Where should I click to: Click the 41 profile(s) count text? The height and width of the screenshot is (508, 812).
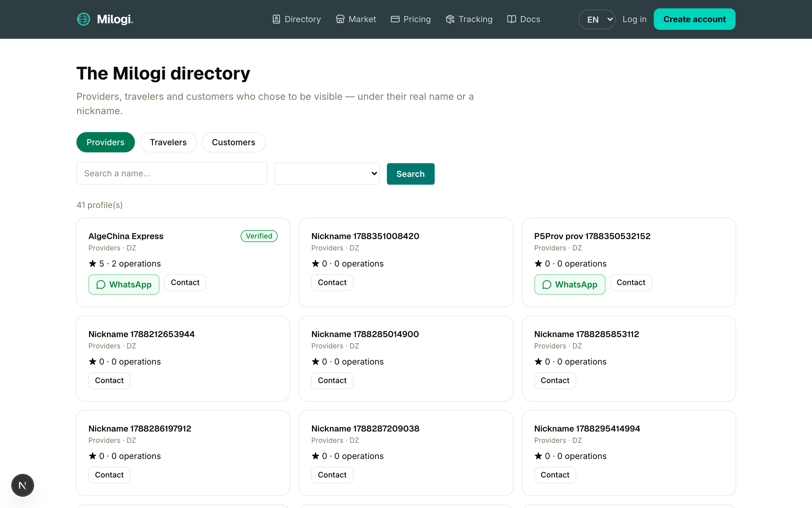[100, 205]
